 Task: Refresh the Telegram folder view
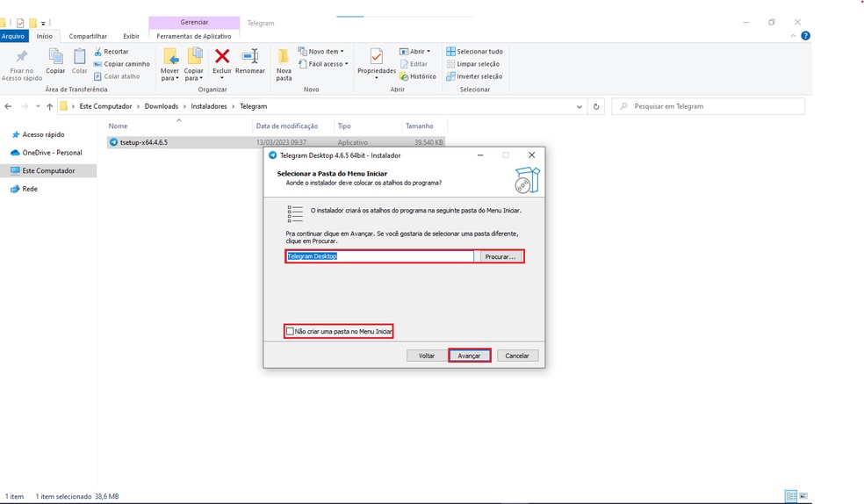click(595, 106)
